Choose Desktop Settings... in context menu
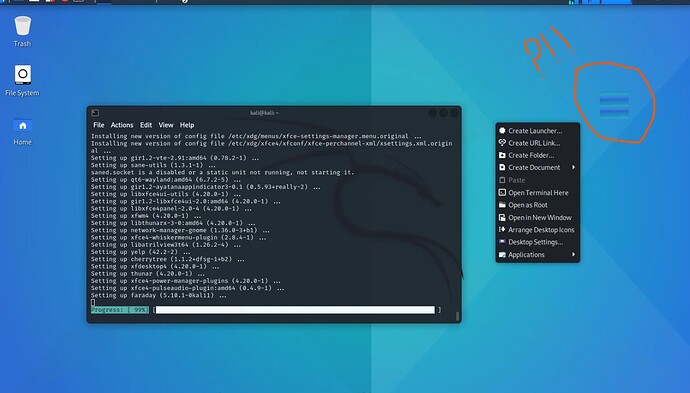This screenshot has width=690, height=393. pos(537,242)
